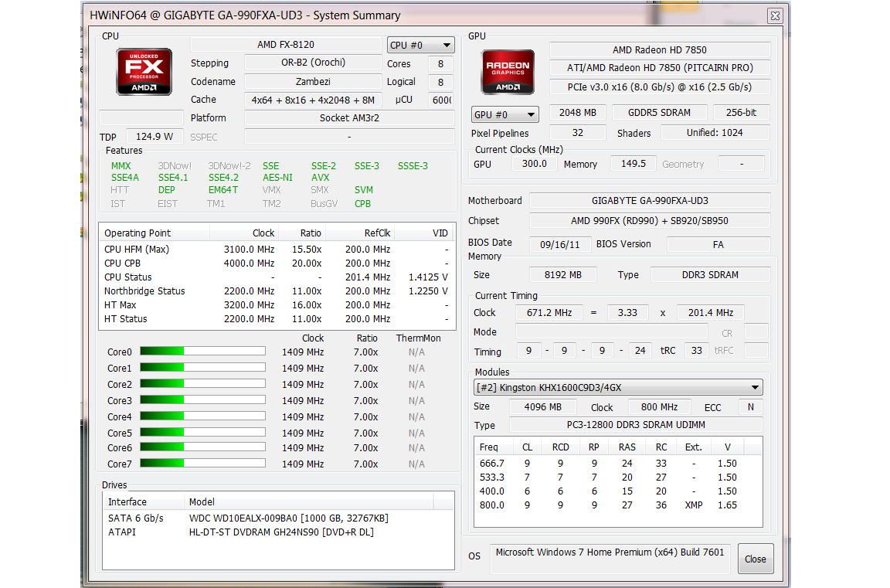Click the DDR3 SDRAM memory type field
The height and width of the screenshot is (588, 890).
tap(710, 275)
